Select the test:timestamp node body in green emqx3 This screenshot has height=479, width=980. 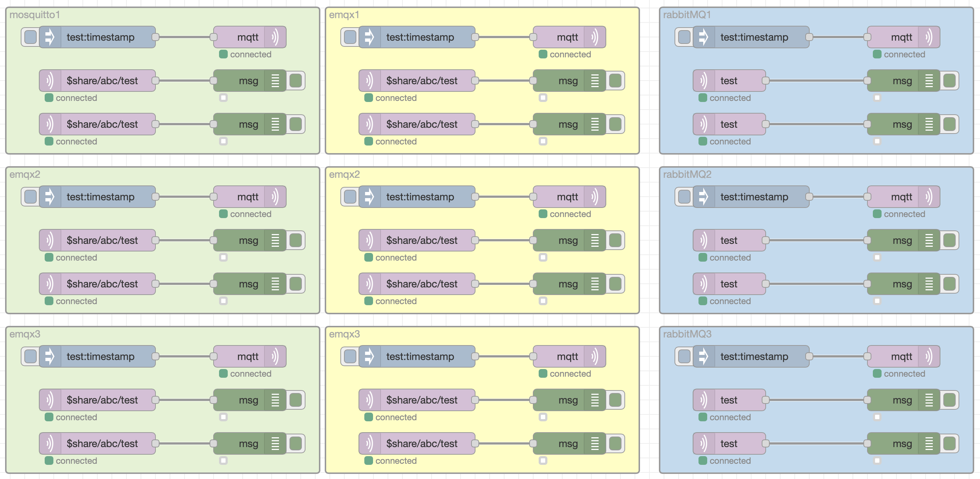point(97,356)
